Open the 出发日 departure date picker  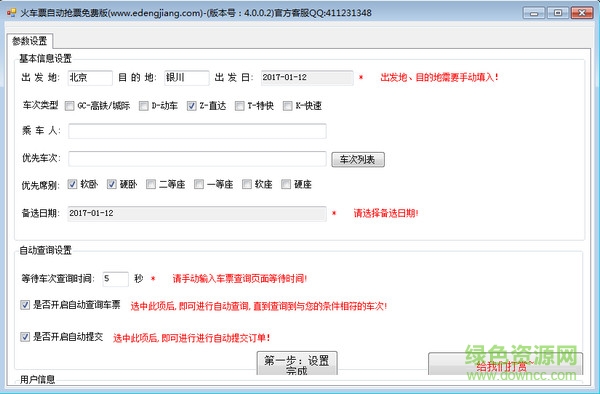click(x=307, y=78)
